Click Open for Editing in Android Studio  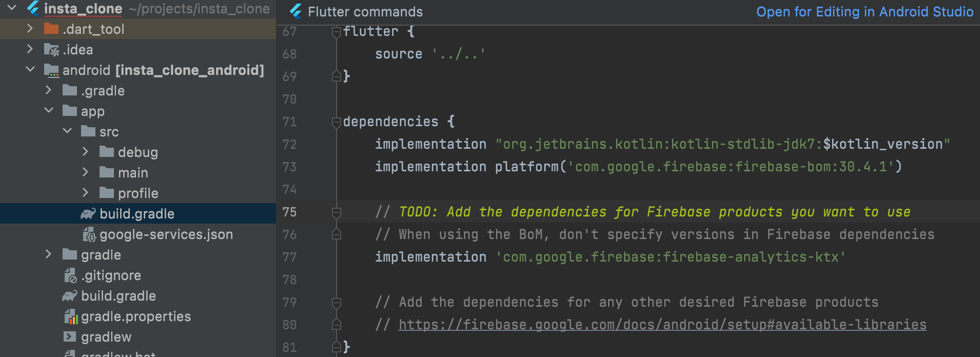click(865, 12)
